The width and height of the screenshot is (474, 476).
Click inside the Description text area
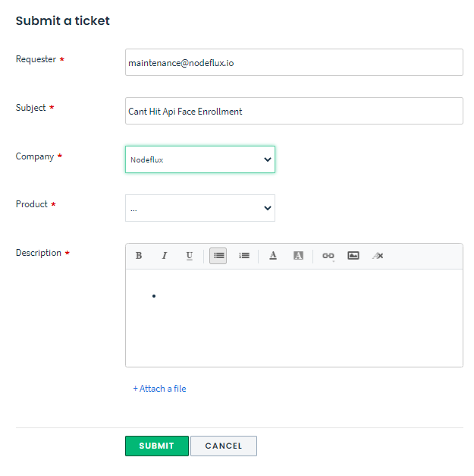click(294, 319)
